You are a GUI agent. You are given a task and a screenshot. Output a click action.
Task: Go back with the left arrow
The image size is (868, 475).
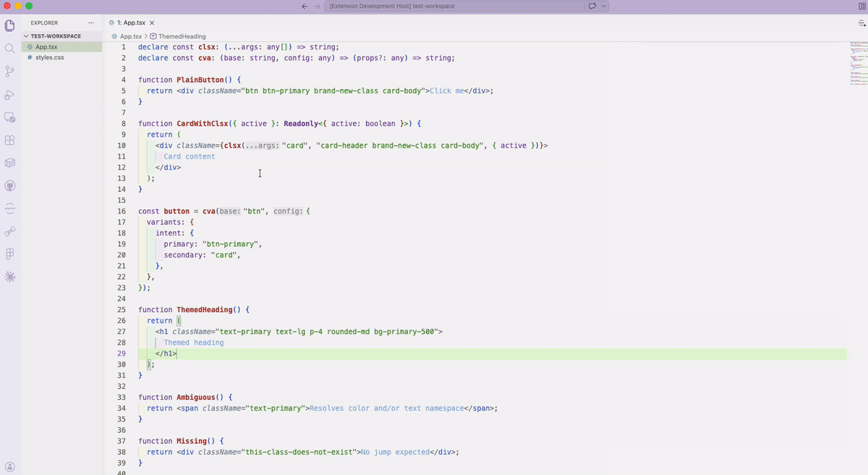305,6
